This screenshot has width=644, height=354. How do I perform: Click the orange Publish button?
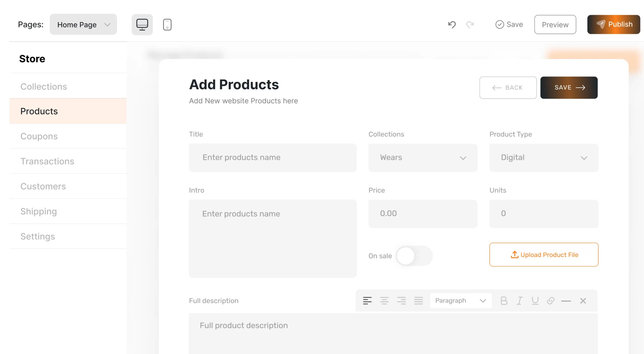[x=614, y=24]
